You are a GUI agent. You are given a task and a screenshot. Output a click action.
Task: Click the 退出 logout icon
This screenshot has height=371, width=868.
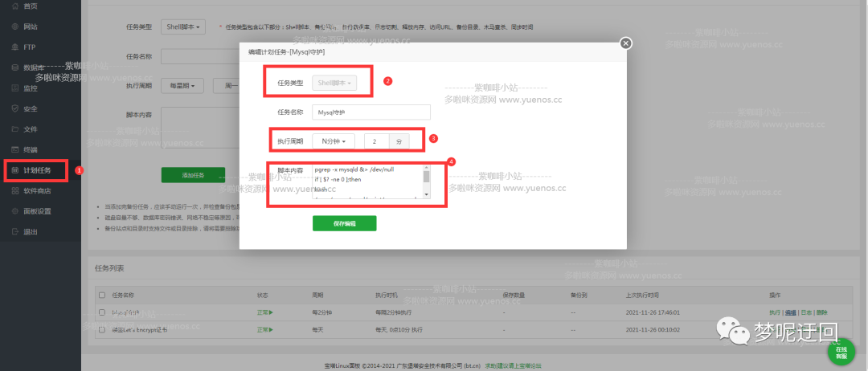click(15, 231)
